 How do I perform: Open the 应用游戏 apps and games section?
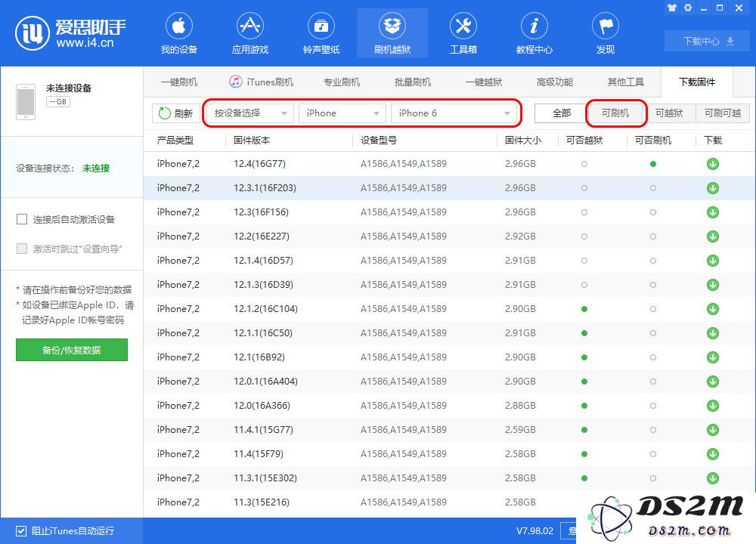(249, 34)
